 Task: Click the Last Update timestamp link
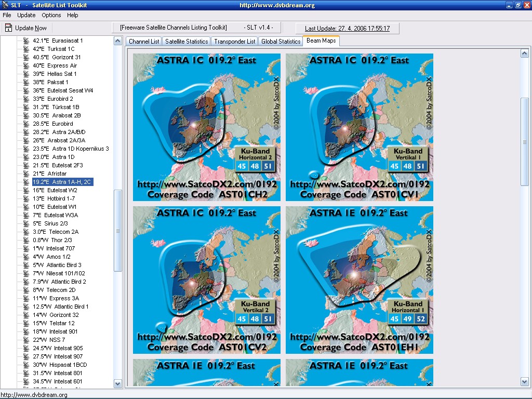tap(347, 29)
